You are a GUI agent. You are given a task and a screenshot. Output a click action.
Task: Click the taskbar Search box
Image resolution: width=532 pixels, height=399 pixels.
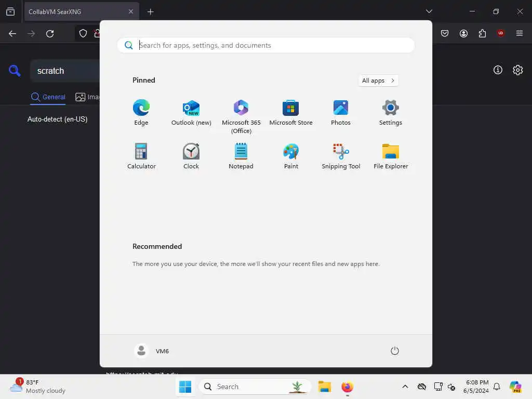click(255, 387)
